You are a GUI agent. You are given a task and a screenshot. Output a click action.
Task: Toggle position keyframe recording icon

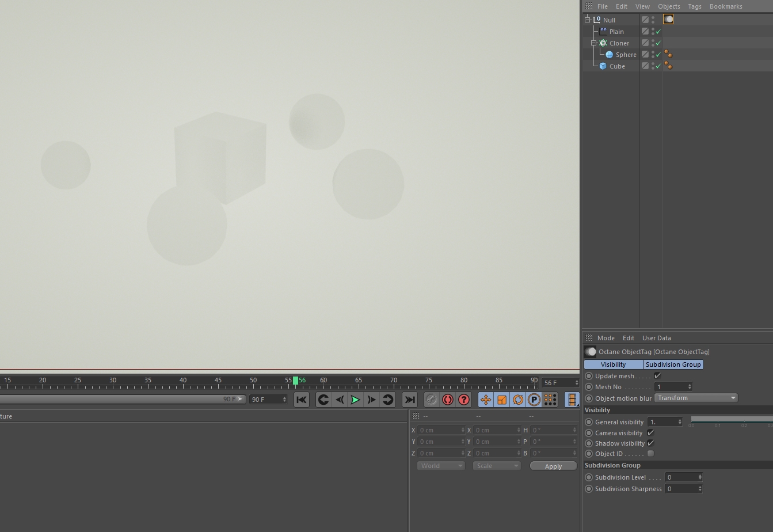point(486,400)
